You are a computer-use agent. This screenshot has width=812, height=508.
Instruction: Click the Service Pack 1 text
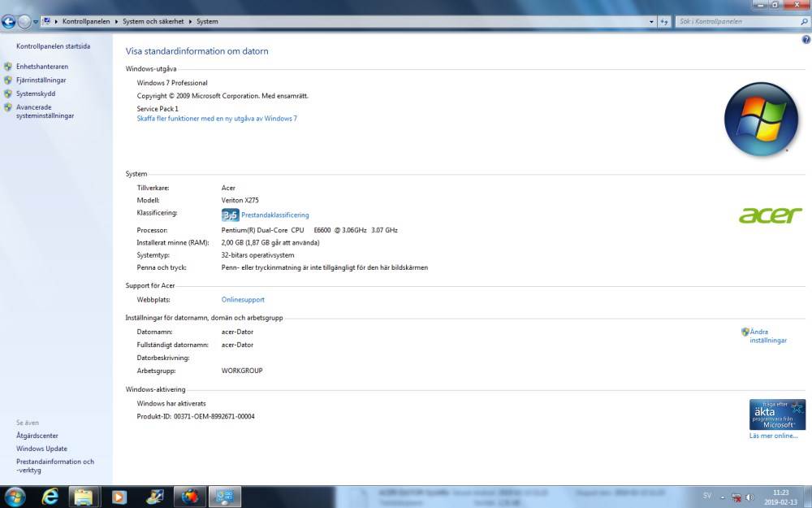(158, 108)
